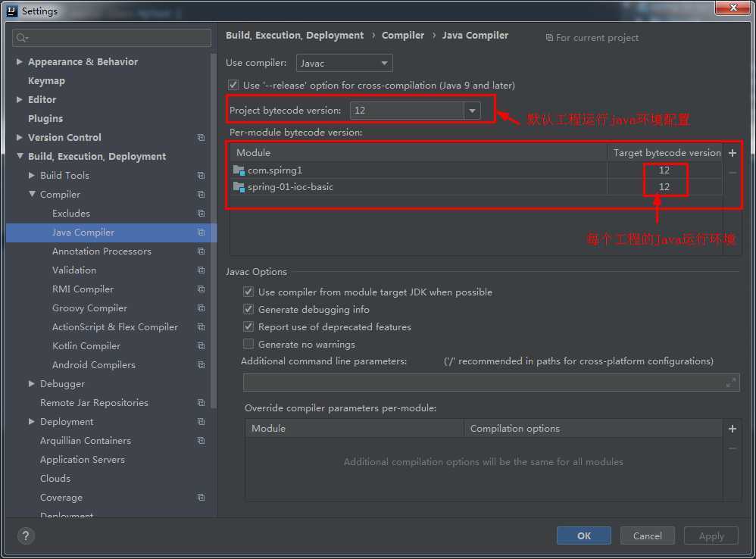Screen dimensions: 756x559
Task: Click project-level icon next to Android Compilers
Action: 201,365
